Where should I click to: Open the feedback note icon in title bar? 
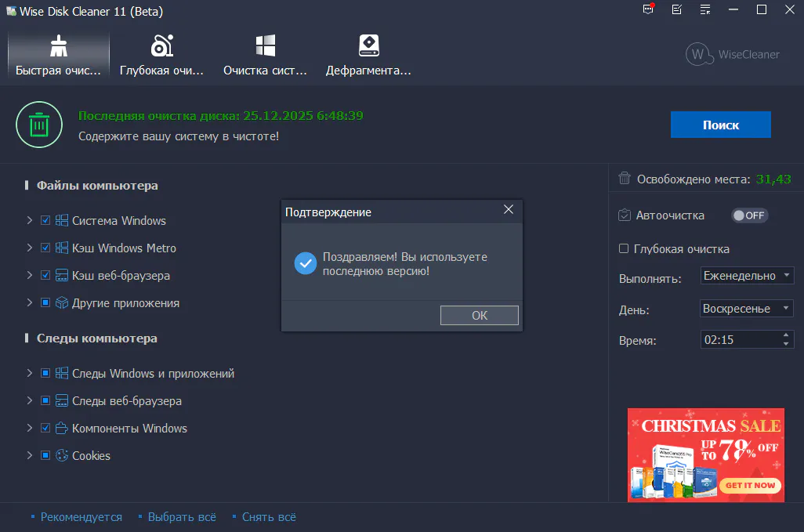(676, 10)
